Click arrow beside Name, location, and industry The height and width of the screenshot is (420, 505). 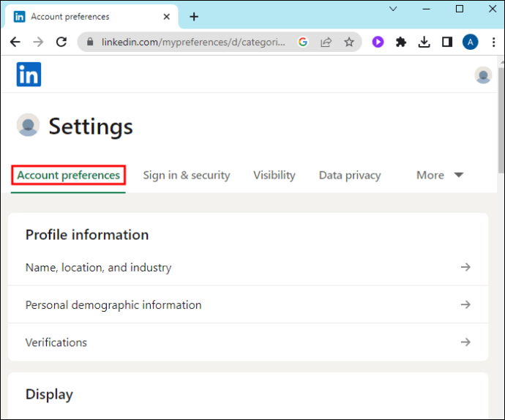(465, 267)
